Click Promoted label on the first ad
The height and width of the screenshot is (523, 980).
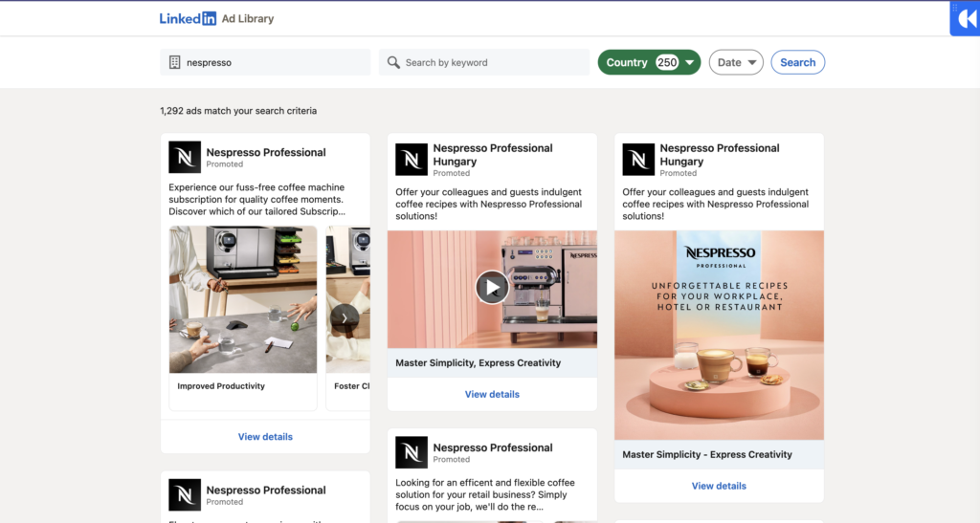click(224, 164)
